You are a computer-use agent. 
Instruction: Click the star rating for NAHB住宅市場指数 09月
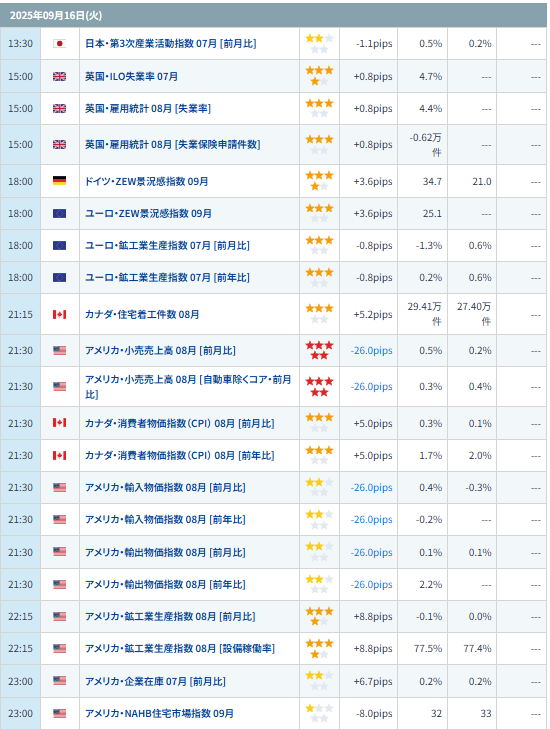(x=319, y=713)
